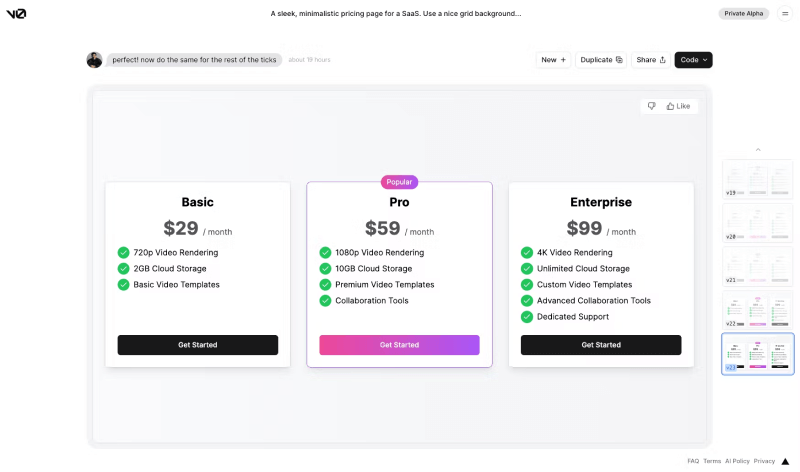Select the v20 version thumbnail

pos(757,221)
